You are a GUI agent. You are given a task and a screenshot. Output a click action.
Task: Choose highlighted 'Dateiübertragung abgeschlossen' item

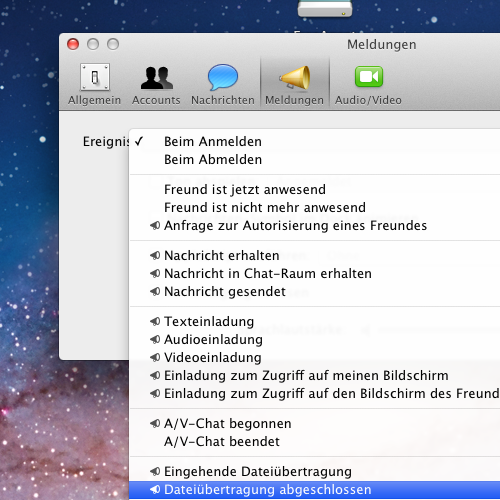(x=315, y=490)
